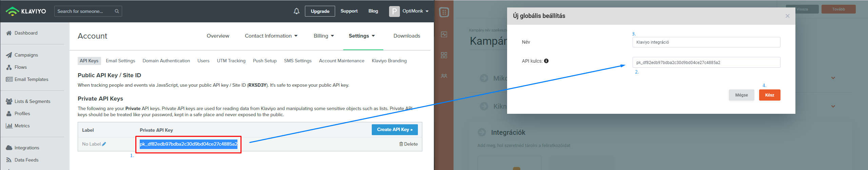
Task: Edit the No Label pencil icon
Action: [x=104, y=144]
